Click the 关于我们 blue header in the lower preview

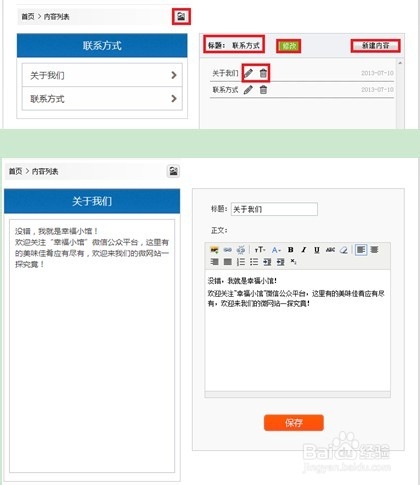pyautogui.click(x=92, y=201)
